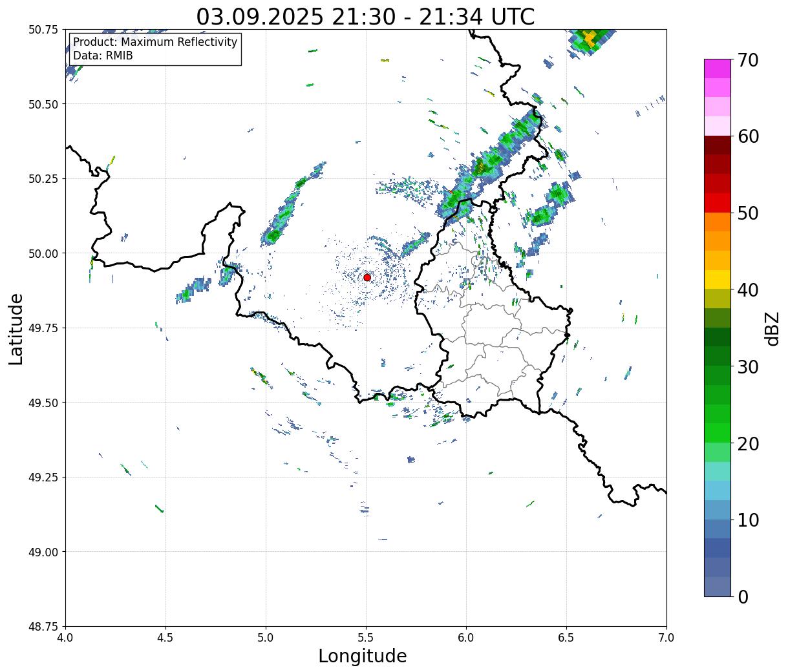Image resolution: width=788 pixels, height=672 pixels.
Task: Click latitude tick label 49.25
Action: pos(44,477)
